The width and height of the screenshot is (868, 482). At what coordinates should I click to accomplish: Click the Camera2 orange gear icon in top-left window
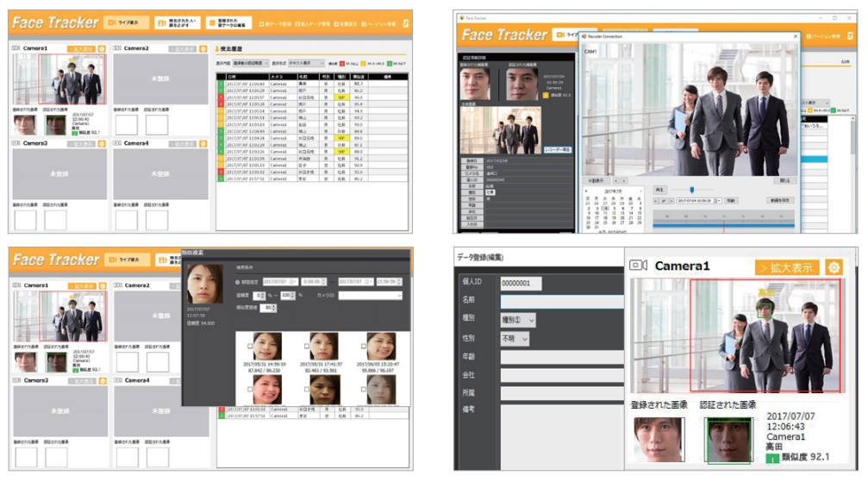[x=205, y=48]
